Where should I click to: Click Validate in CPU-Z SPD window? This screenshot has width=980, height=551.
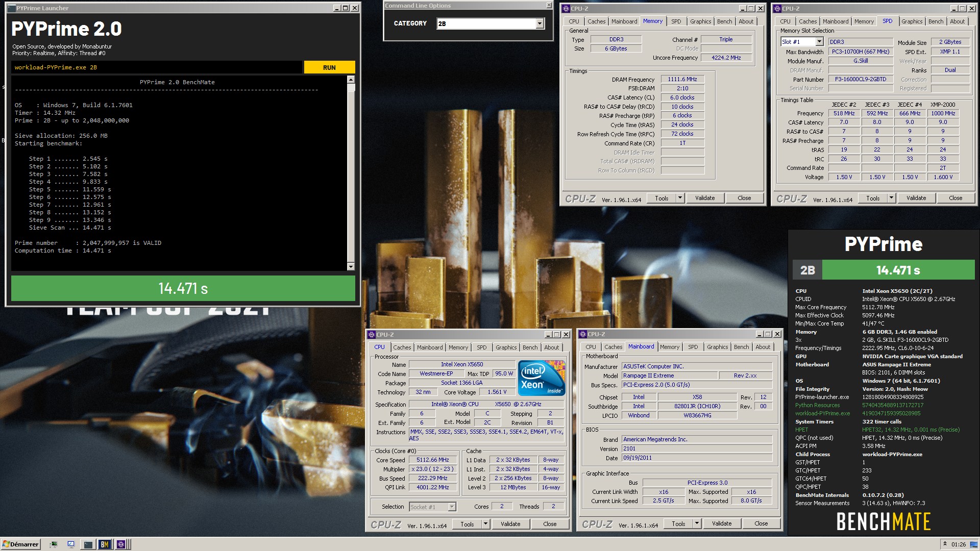(x=916, y=198)
